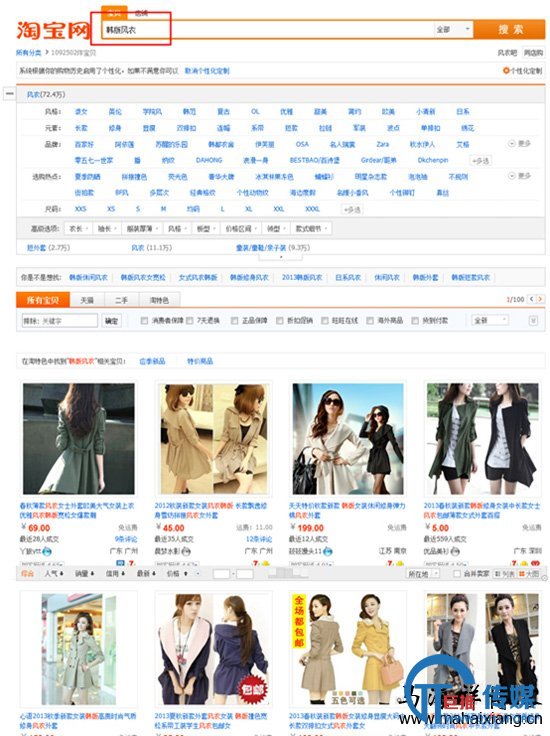Enable the 正品保障 checkbox
The width and height of the screenshot is (550, 736).
[x=235, y=321]
